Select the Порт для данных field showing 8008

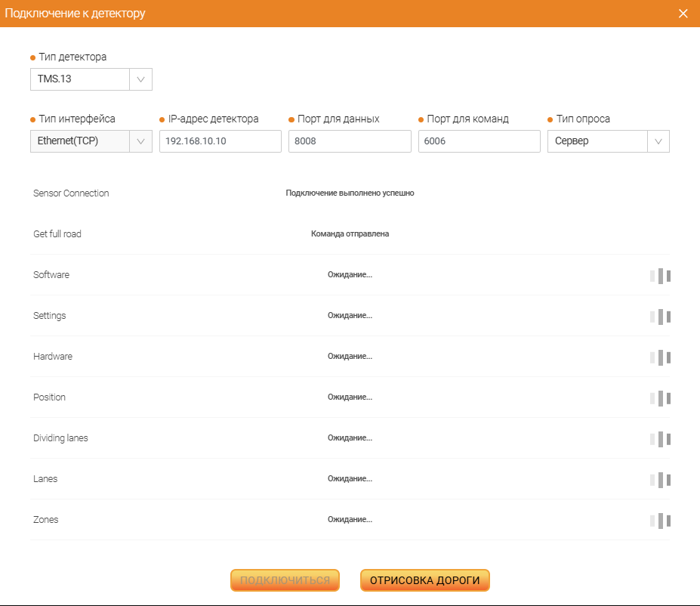350,141
